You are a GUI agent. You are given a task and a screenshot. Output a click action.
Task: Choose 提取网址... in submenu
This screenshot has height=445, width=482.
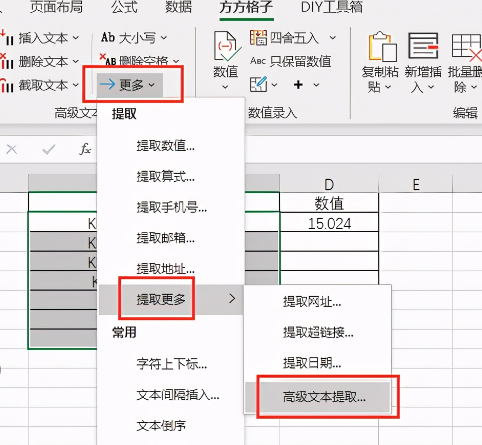click(318, 302)
